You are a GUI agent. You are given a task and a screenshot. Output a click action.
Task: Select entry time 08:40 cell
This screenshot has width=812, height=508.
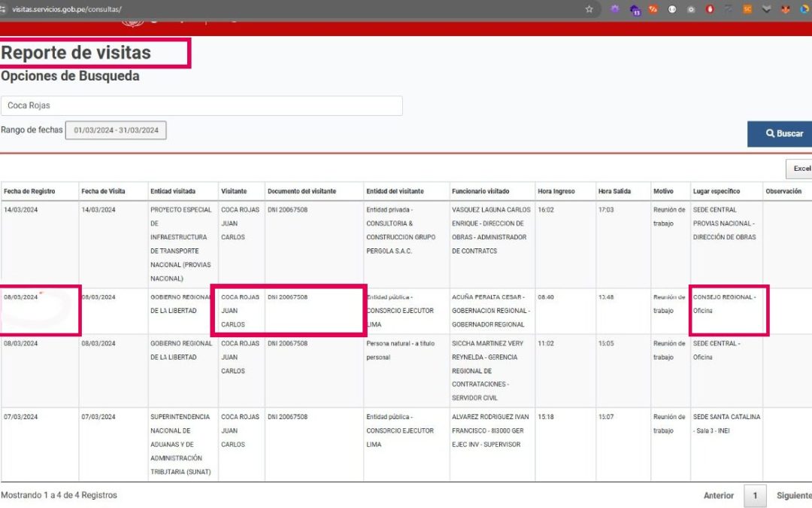(565, 311)
